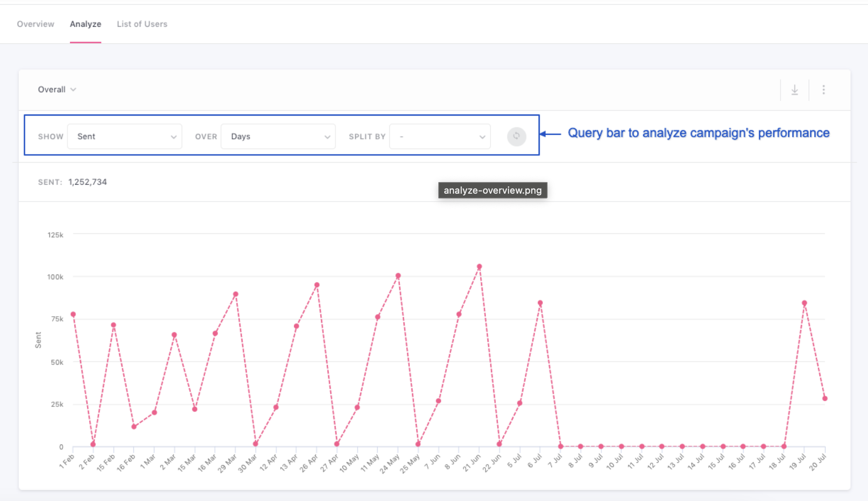The height and width of the screenshot is (501, 868).
Task: Switch to the Overview tab
Action: coord(36,24)
